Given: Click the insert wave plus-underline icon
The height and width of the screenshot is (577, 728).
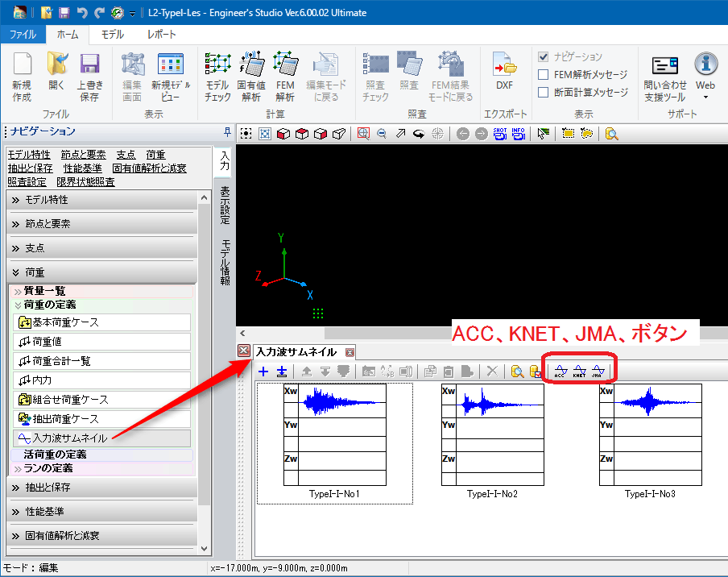Looking at the screenshot, I should (282, 372).
